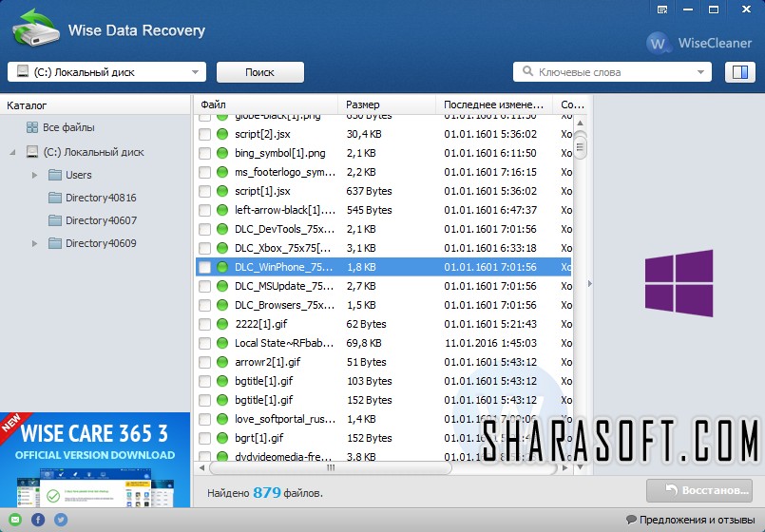Sort by the Со... column header
Viewport: 765px width, 532px height.
pos(572,104)
